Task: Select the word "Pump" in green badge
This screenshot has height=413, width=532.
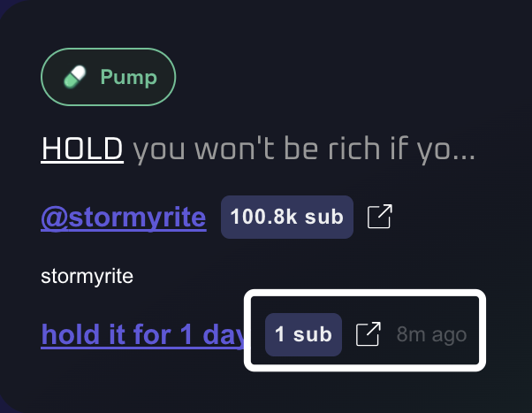Action: [x=128, y=78]
